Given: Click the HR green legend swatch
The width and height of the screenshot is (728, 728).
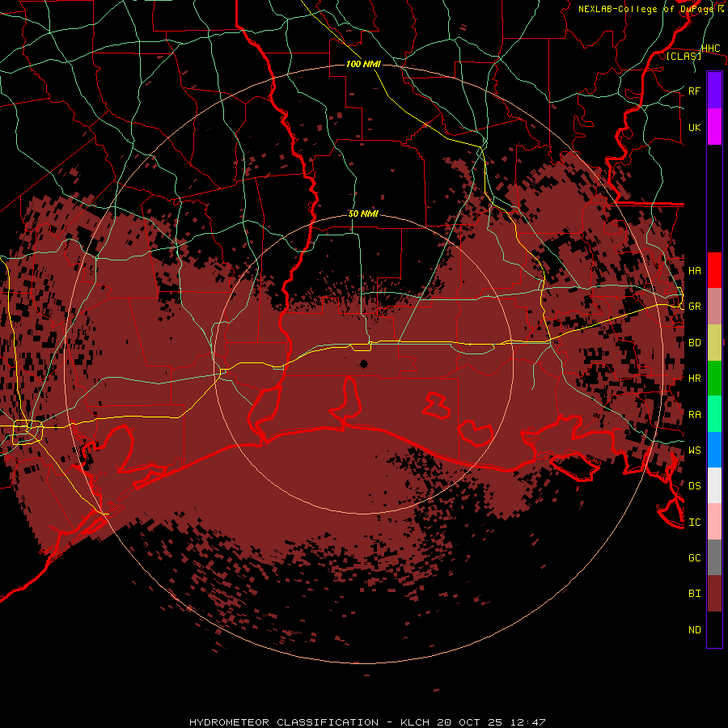Looking at the screenshot, I should (714, 378).
